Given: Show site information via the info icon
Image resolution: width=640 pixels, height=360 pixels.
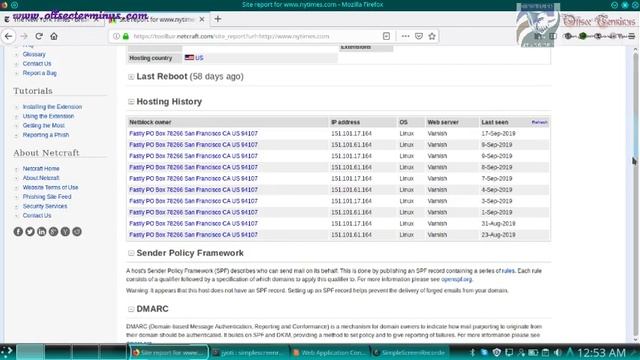Looking at the screenshot, I should click(x=116, y=36).
